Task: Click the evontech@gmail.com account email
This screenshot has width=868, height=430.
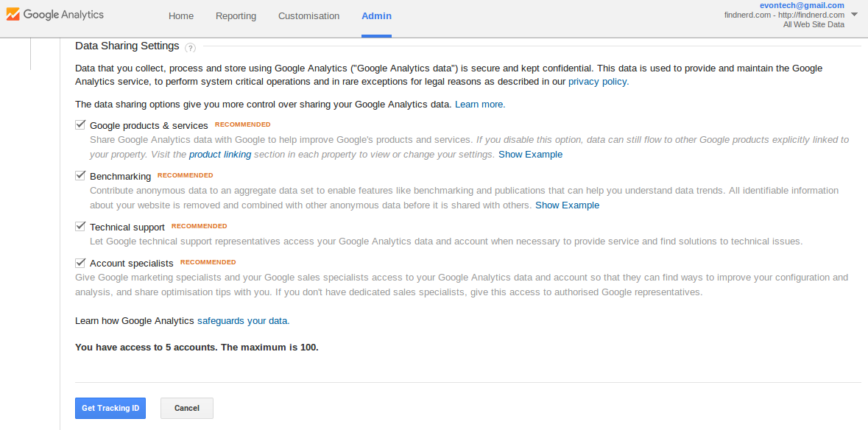Action: click(802, 5)
